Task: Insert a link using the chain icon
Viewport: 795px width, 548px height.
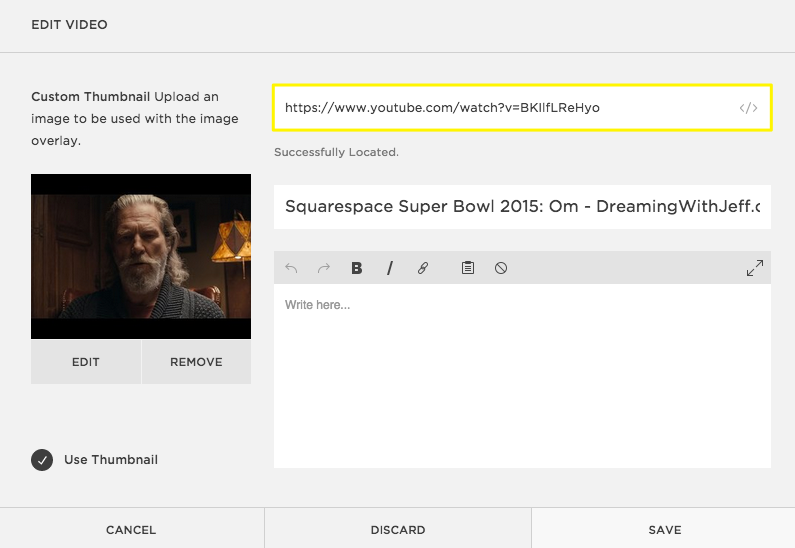Action: tap(423, 268)
